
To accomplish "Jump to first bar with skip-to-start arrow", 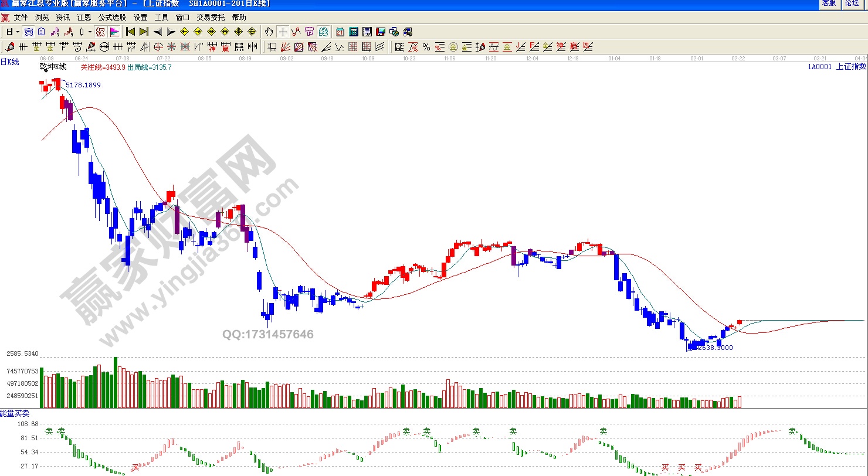I will (130, 32).
